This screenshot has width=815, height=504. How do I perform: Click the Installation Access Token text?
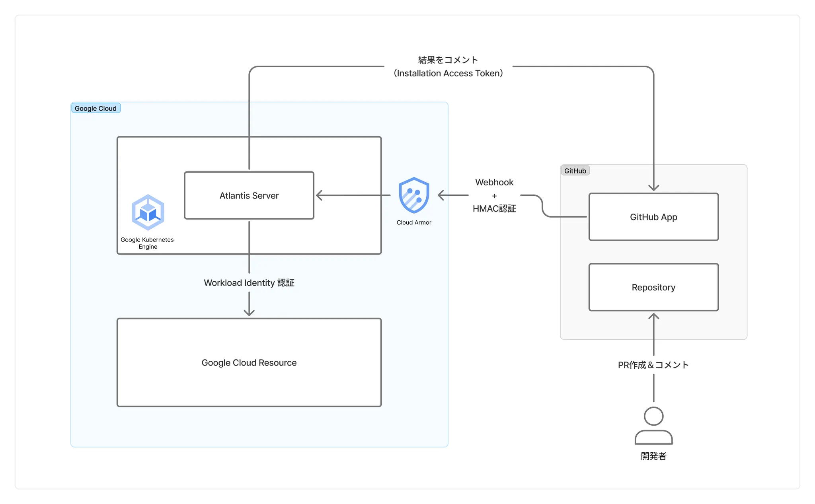tap(448, 73)
